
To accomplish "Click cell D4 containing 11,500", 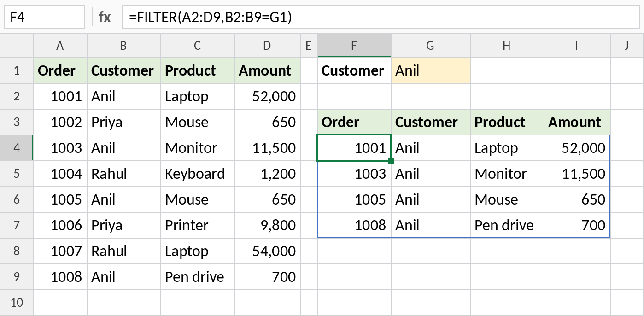I will pos(268,148).
